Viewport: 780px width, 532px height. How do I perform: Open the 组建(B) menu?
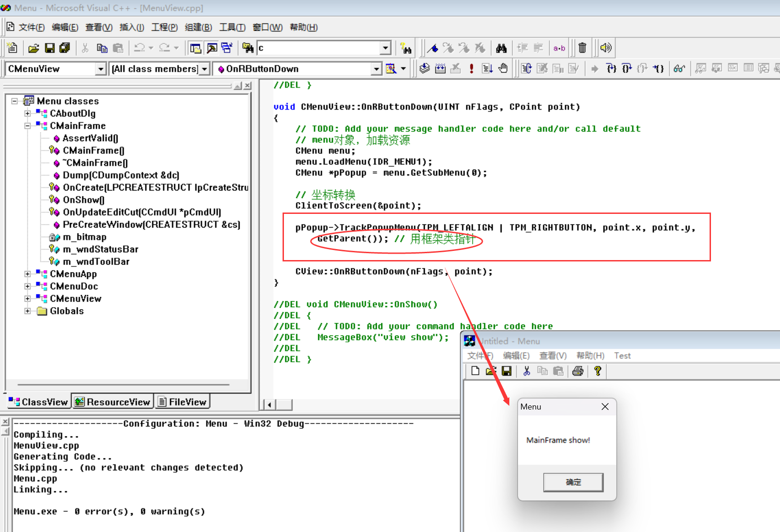pos(198,27)
